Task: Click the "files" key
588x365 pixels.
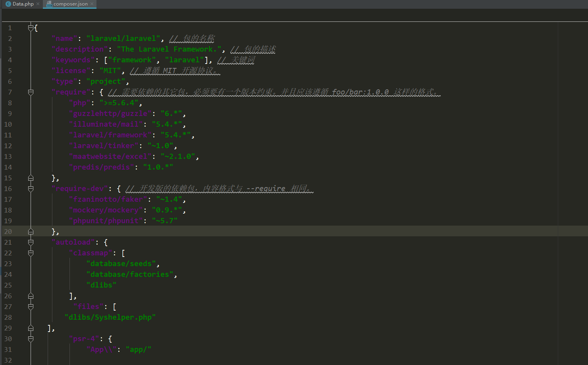Action: [88, 307]
